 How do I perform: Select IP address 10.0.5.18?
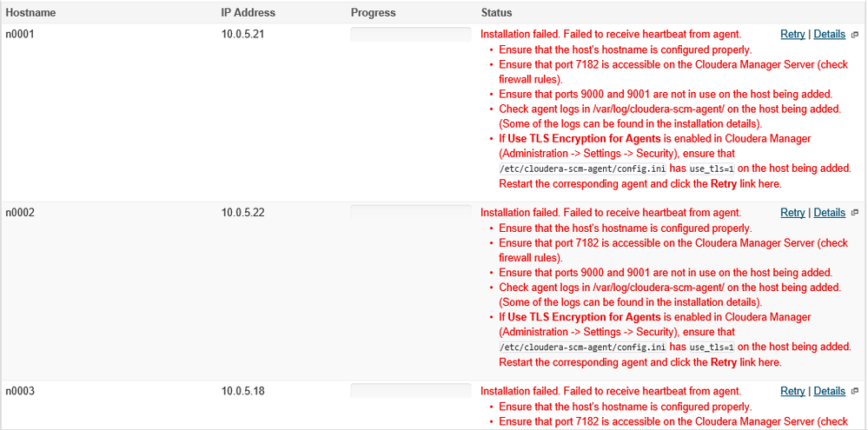tap(242, 392)
